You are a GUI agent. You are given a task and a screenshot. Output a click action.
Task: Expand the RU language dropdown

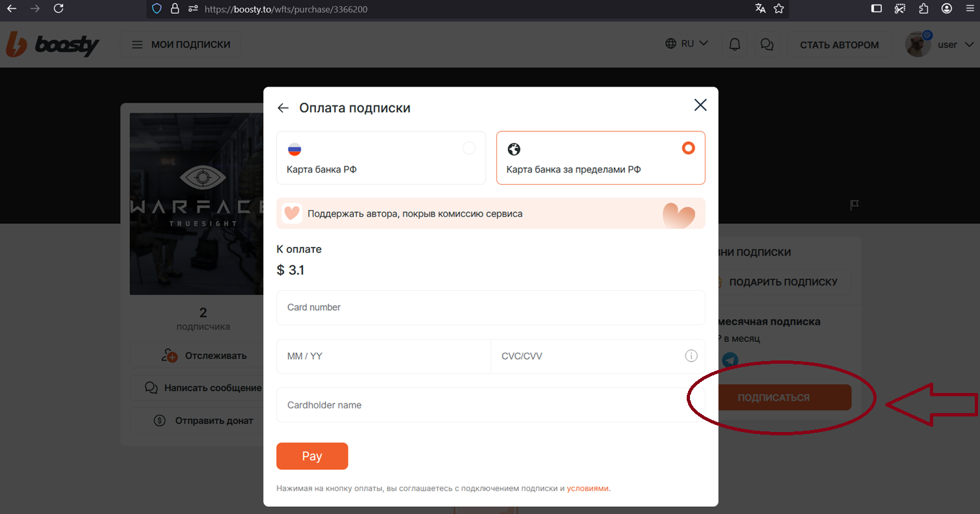pyautogui.click(x=687, y=44)
